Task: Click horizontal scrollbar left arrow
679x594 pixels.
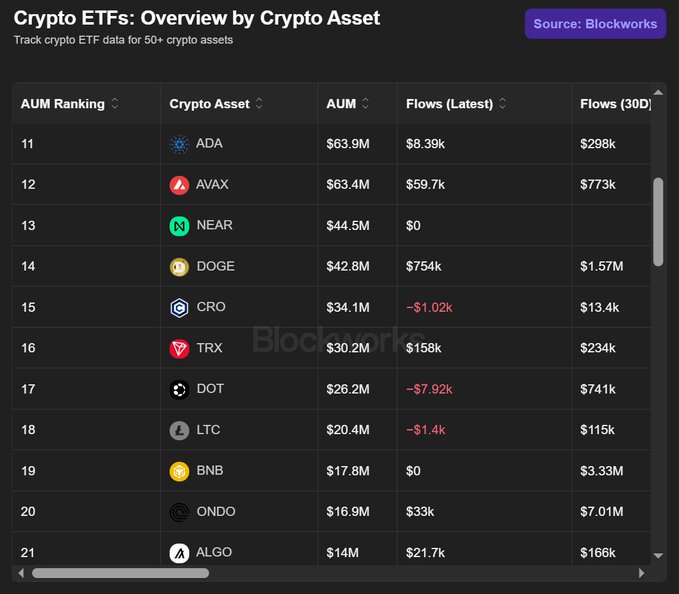Action: click(21, 573)
